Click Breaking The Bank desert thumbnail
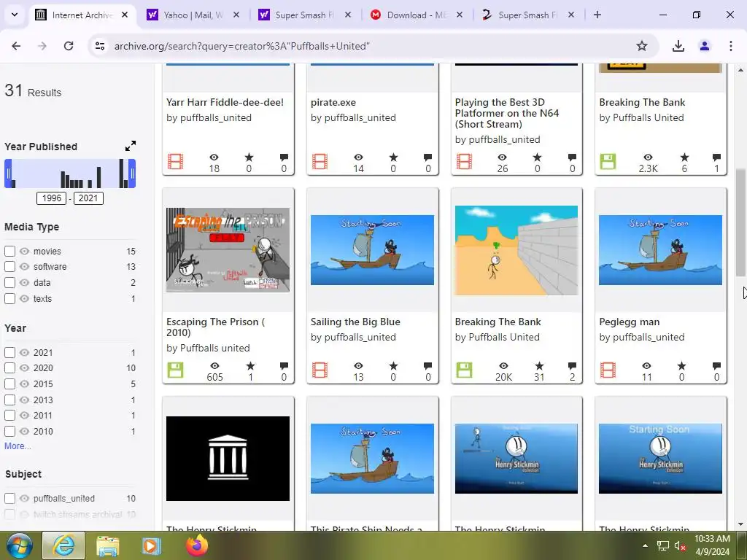This screenshot has width=747, height=560. (516, 250)
